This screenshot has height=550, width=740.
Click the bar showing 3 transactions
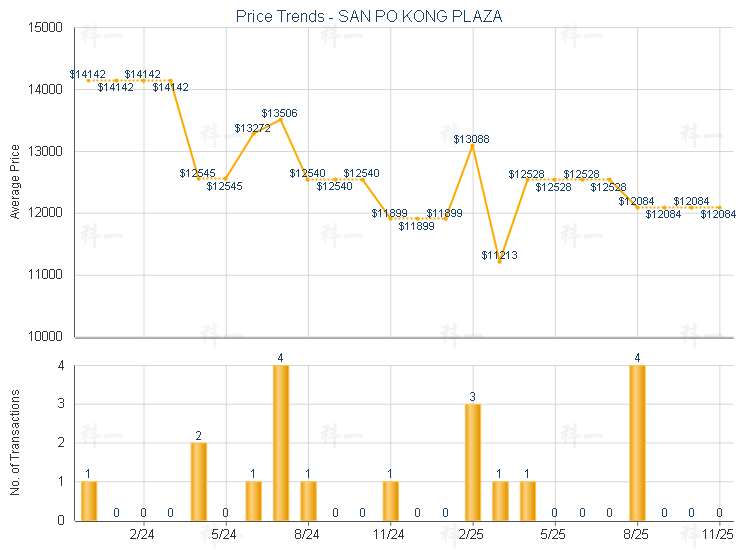[473, 462]
